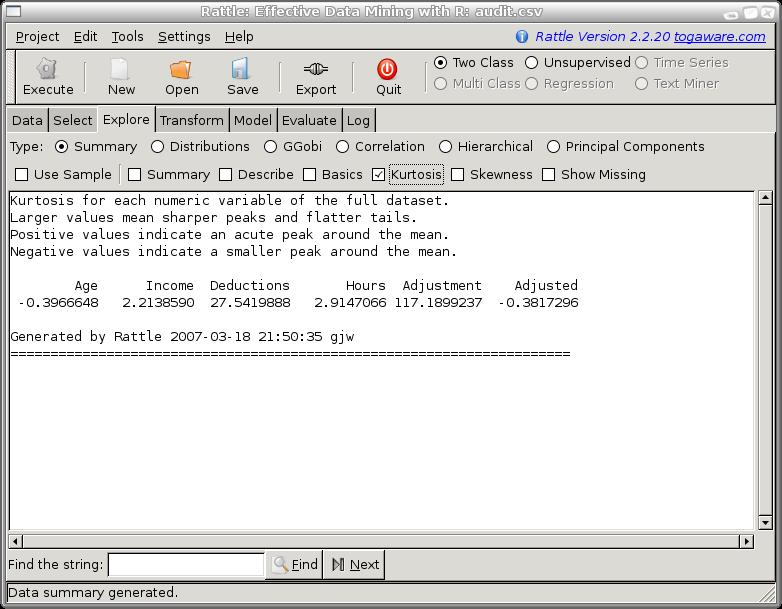This screenshot has height=609, width=782.
Task: Switch to the Transform tab
Action: point(192,120)
